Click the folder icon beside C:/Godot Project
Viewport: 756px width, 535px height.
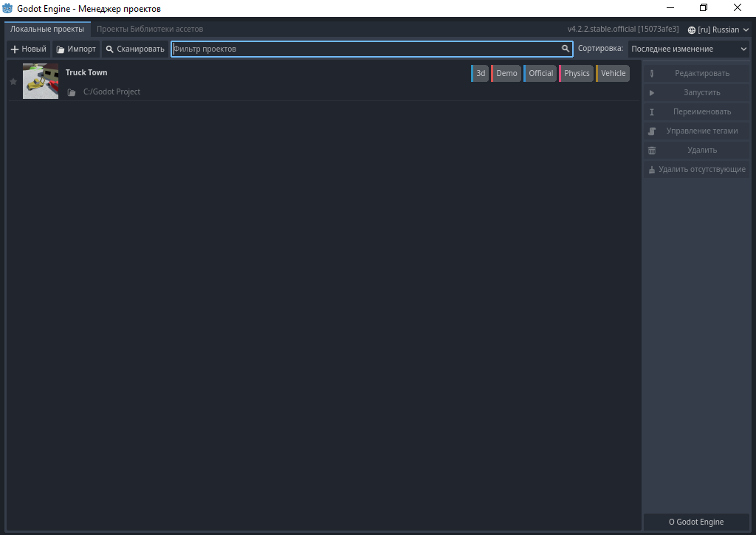[x=72, y=92]
